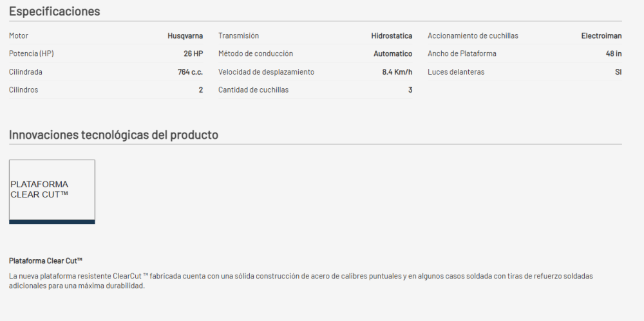Select the Electroiman blade engagement value

click(x=601, y=36)
